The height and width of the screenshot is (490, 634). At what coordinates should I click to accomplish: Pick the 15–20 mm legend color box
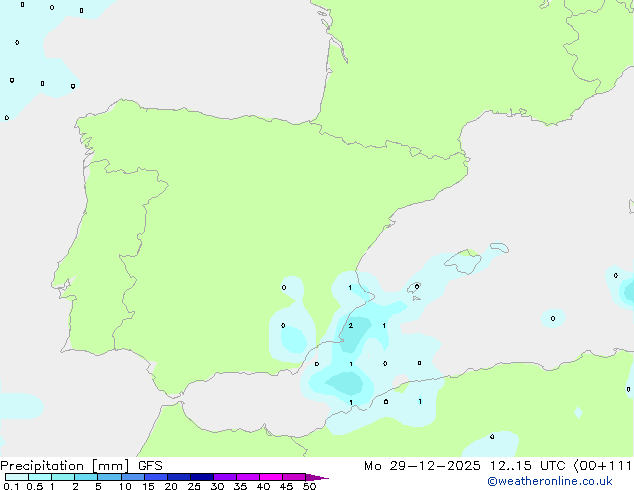156,477
